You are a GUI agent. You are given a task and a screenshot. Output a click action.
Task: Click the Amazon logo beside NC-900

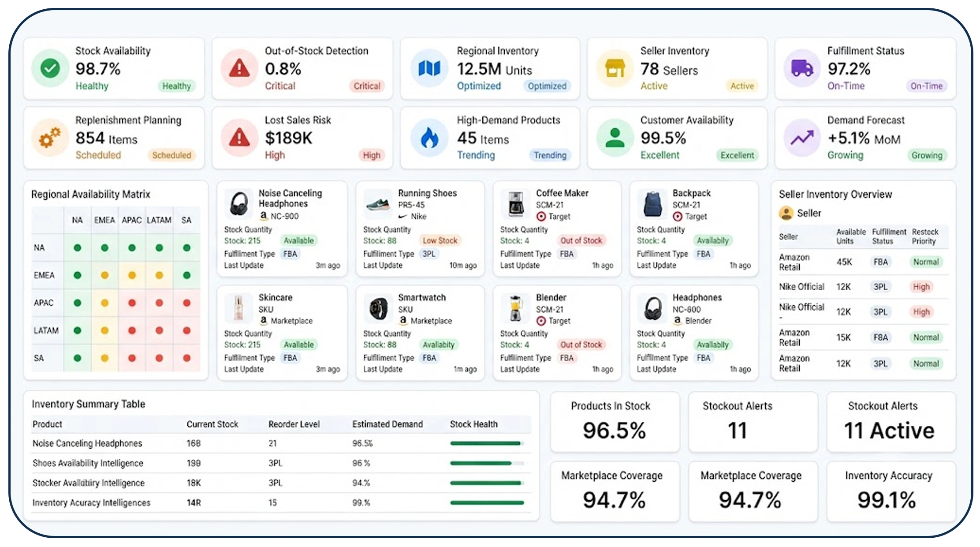[x=264, y=216]
